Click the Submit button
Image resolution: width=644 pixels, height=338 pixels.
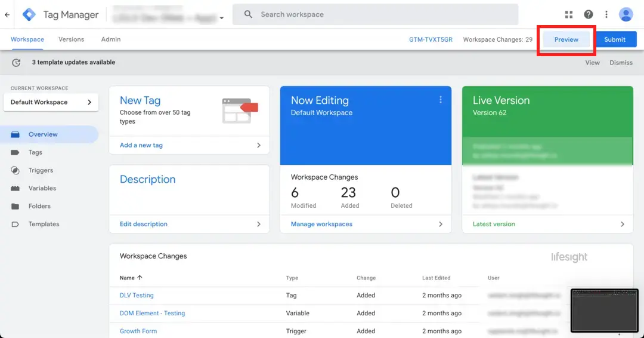[615, 39]
